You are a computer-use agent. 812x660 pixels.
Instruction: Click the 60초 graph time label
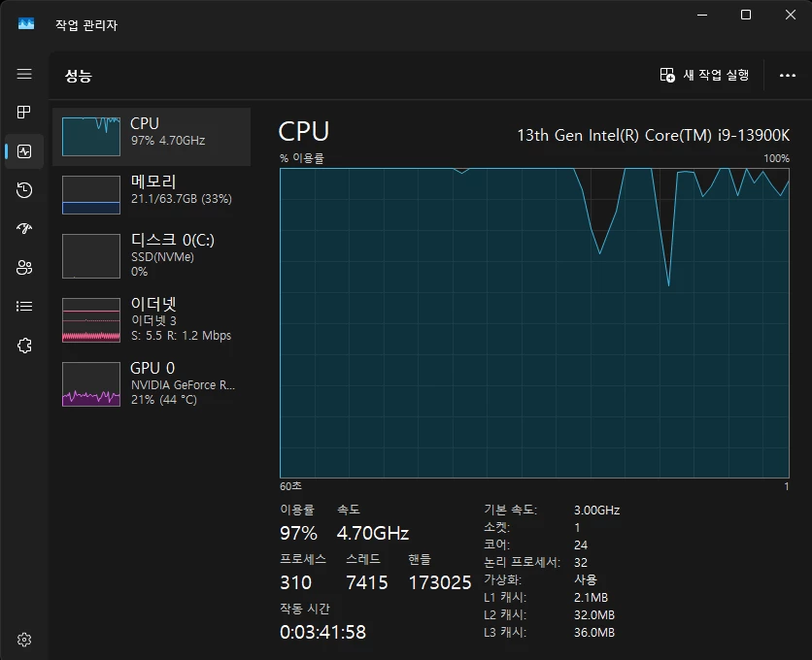290,486
